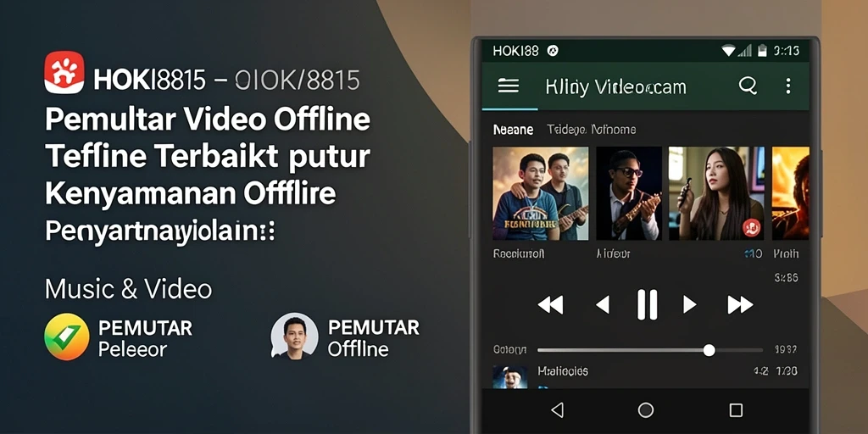Tap the search icon in app bar

coord(748,86)
